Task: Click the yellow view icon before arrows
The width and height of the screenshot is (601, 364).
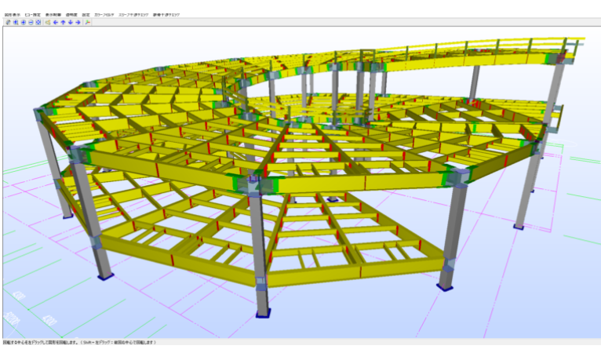Action: click(x=48, y=23)
